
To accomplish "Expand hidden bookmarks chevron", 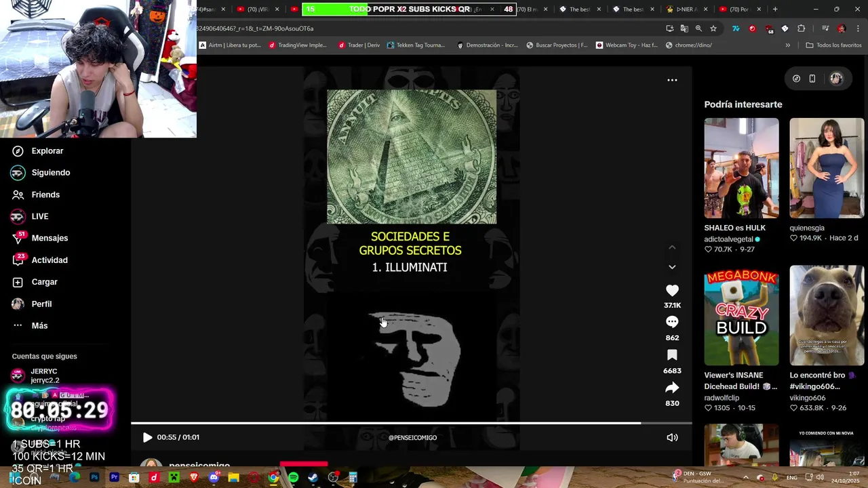I will coord(787,45).
